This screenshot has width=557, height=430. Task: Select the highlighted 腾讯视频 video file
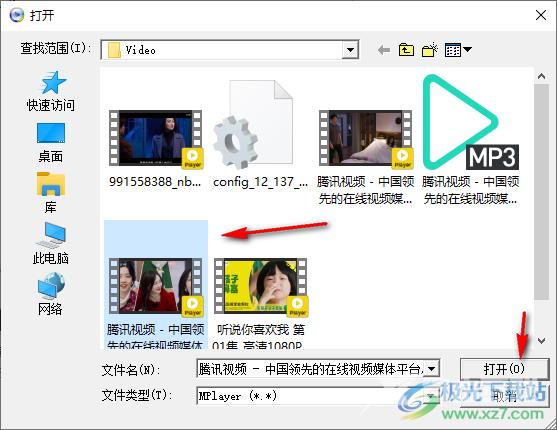(x=156, y=285)
